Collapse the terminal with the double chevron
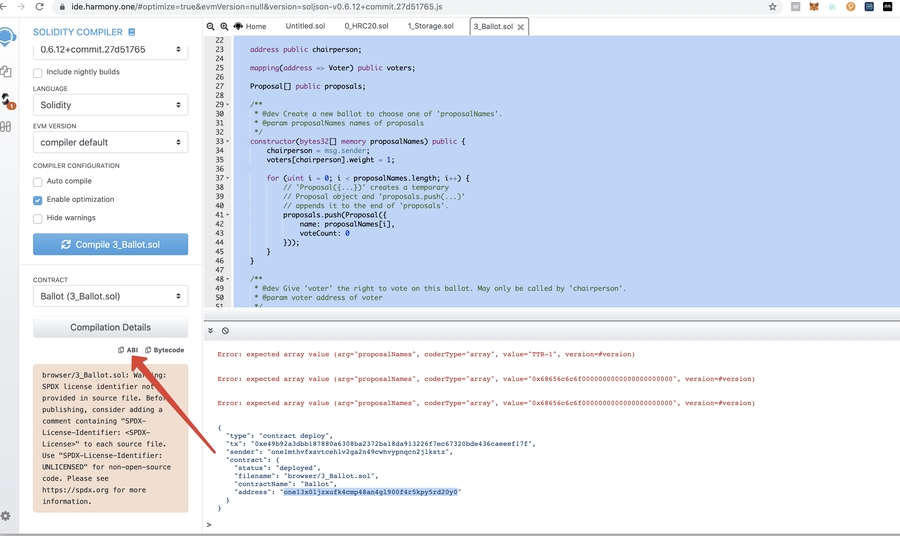The height and width of the screenshot is (536, 900). [x=211, y=331]
